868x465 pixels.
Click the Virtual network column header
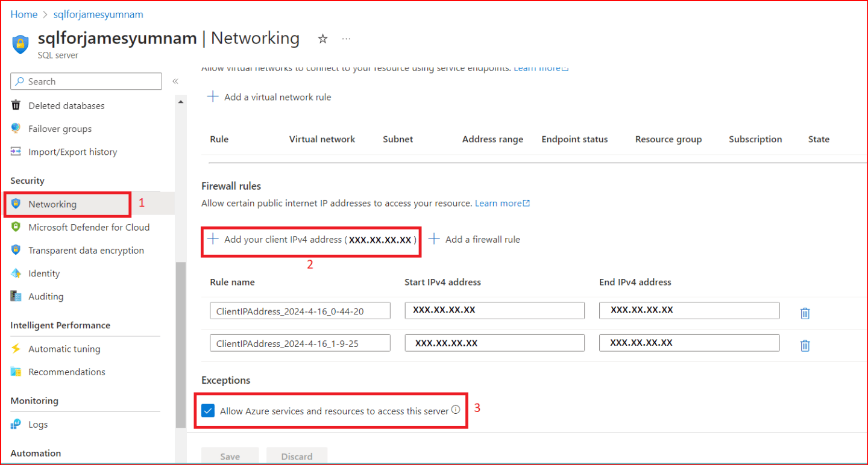[x=322, y=139]
